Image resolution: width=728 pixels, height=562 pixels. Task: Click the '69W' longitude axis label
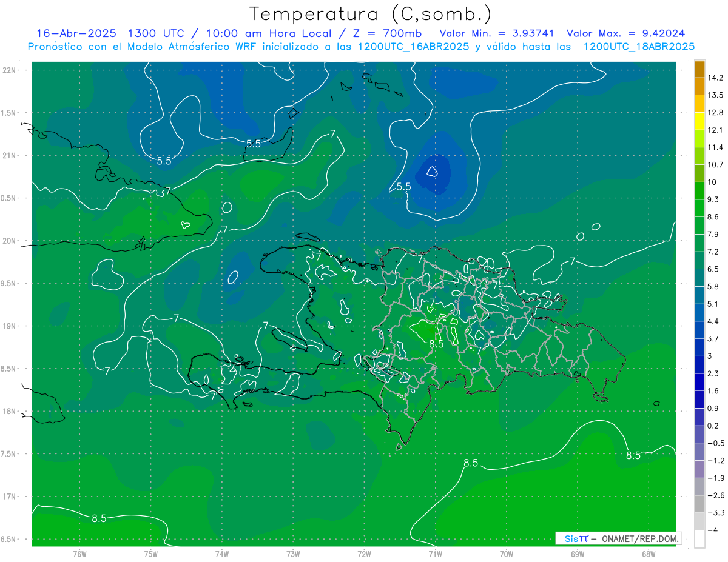click(577, 554)
